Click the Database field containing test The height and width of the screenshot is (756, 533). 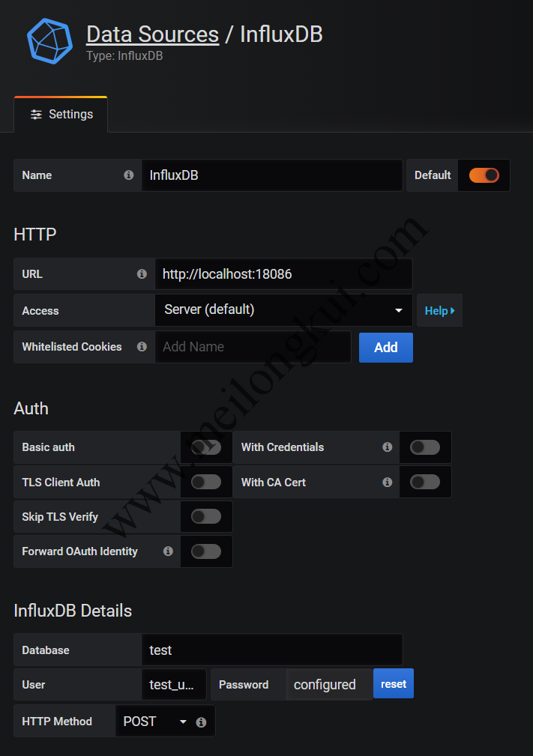click(272, 650)
